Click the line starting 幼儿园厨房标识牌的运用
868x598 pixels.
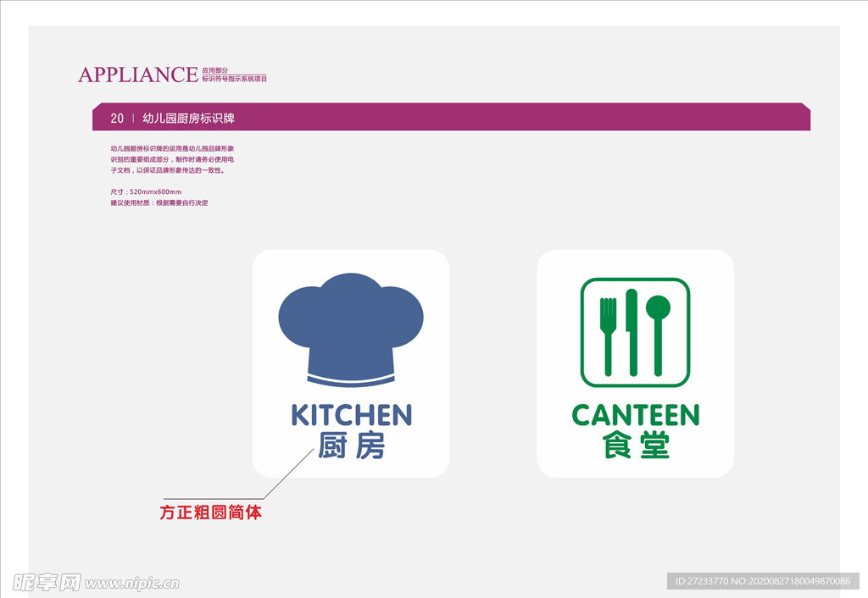click(172, 149)
